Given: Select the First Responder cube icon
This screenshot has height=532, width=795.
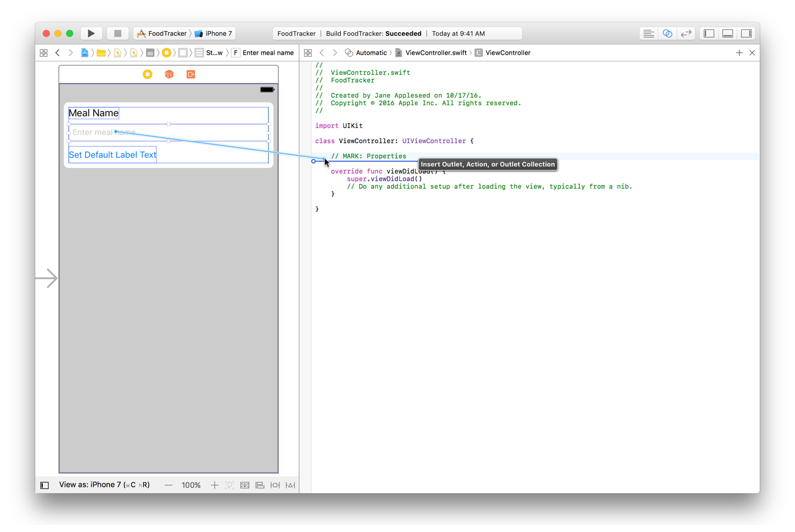Looking at the screenshot, I should [x=169, y=74].
